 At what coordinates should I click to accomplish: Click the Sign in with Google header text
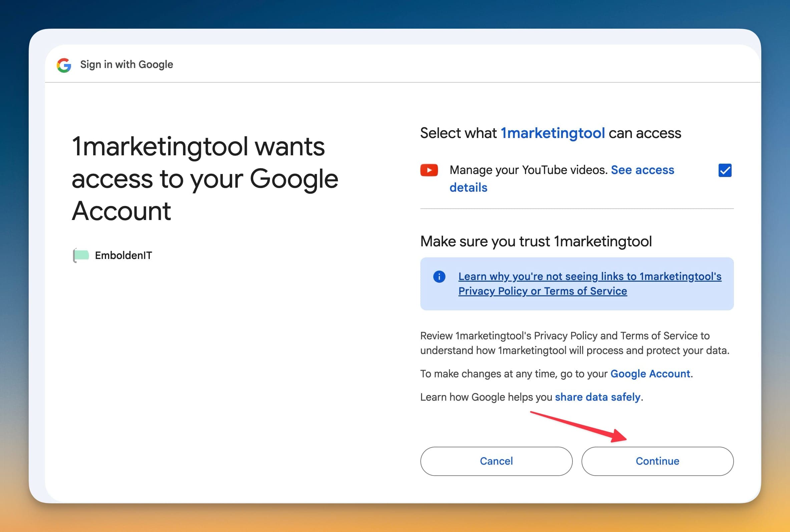[127, 64]
